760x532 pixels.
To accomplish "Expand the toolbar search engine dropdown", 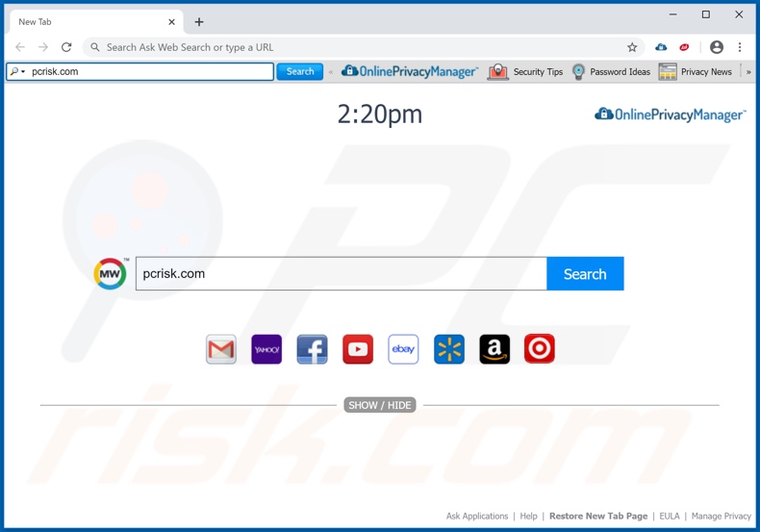I will coord(17,72).
